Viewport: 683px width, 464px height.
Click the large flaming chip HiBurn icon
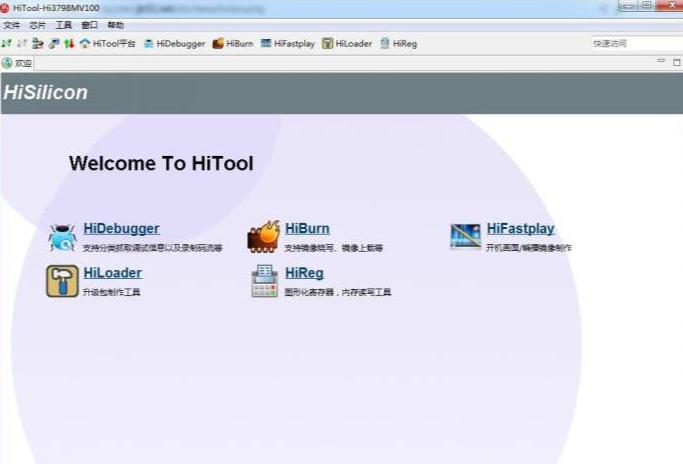pos(264,237)
